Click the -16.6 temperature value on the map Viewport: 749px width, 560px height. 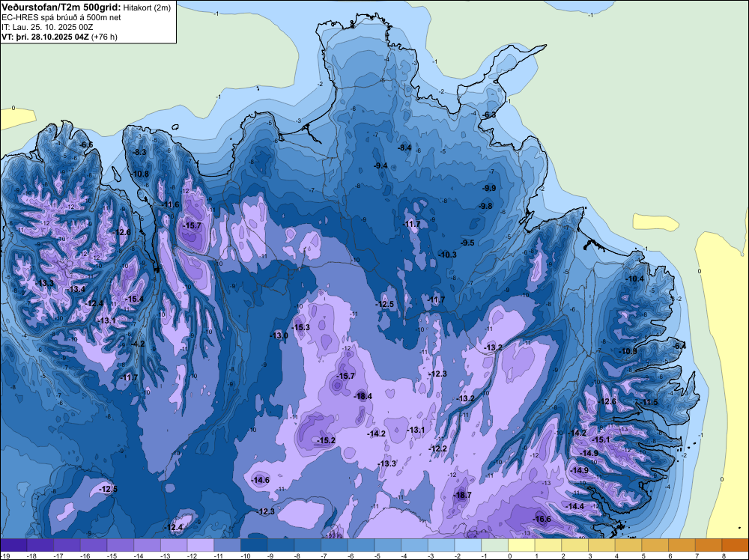542,520
